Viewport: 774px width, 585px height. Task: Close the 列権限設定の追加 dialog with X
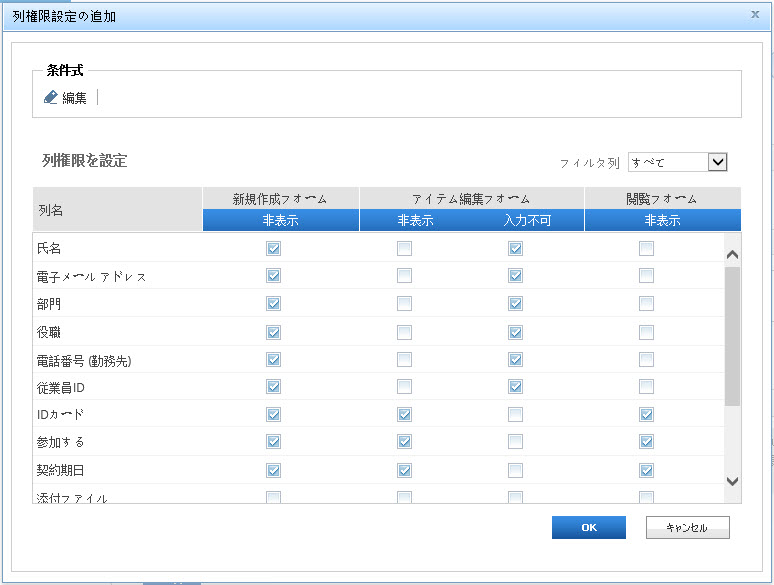click(754, 15)
